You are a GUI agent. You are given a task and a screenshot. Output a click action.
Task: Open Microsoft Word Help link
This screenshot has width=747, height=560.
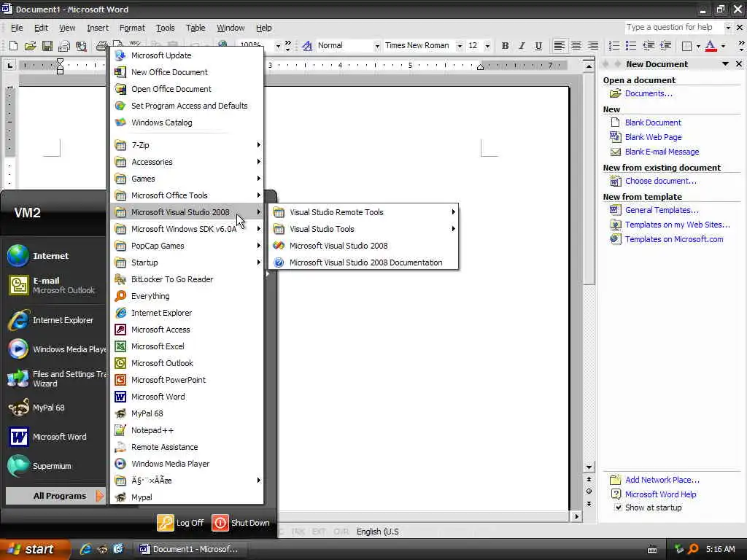click(660, 494)
